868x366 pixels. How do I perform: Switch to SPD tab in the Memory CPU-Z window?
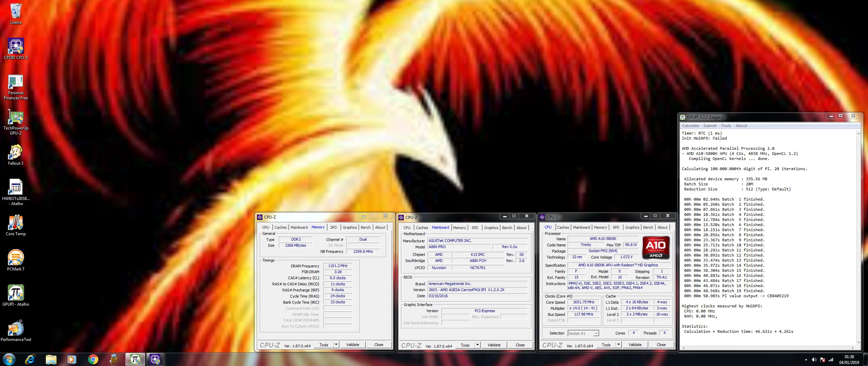tap(334, 227)
